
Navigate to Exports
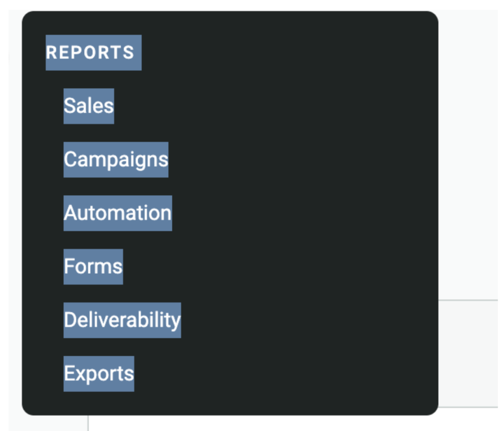98,373
